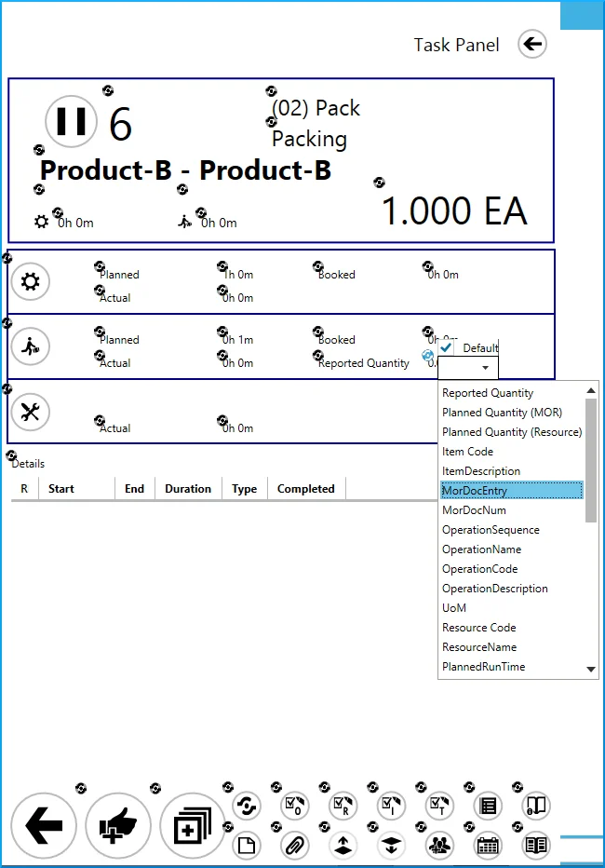Select Planned Quantity (MOR) option
The width and height of the screenshot is (605, 868).
[512, 413]
